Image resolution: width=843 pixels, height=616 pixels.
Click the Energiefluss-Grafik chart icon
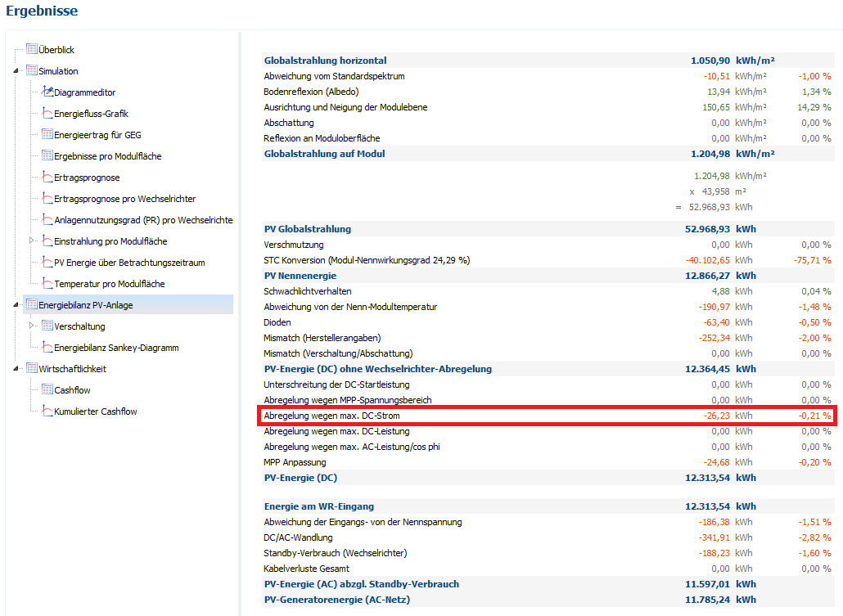(x=47, y=114)
